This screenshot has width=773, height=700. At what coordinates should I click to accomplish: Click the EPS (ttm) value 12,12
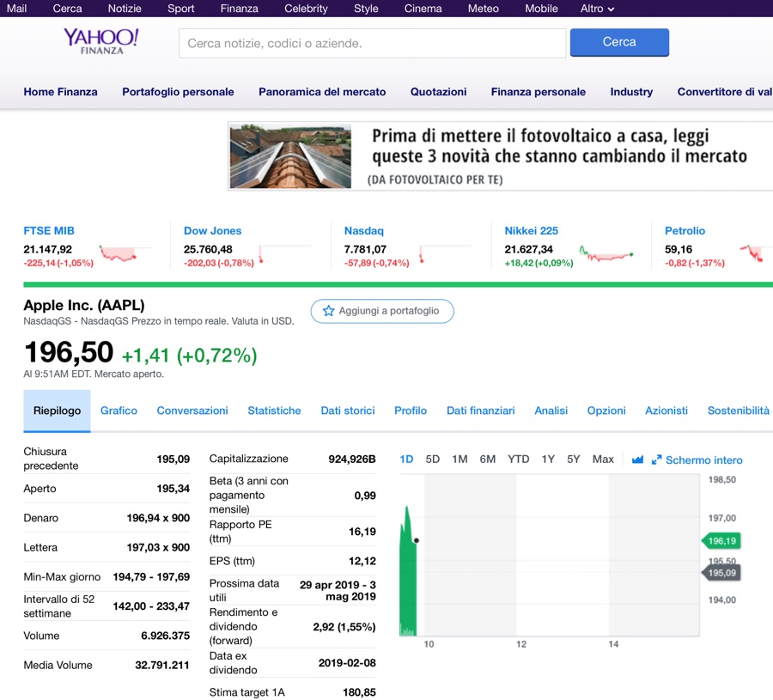(x=362, y=561)
